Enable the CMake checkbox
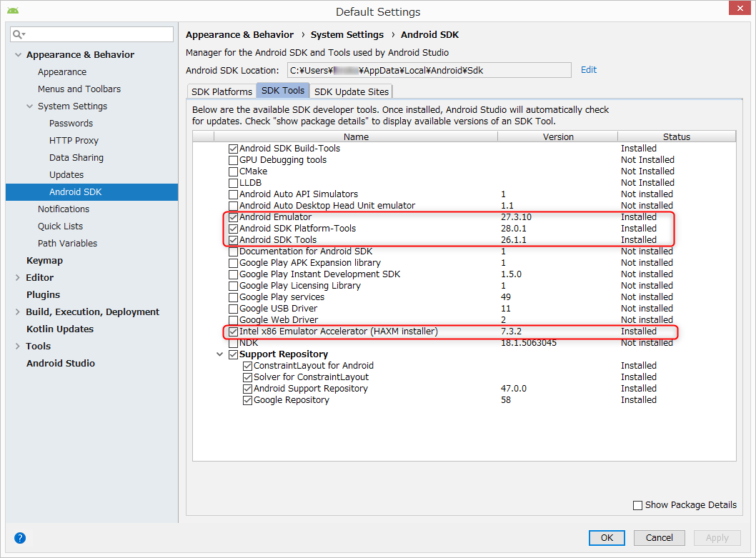Viewport: 756px width, 558px height. coord(234,171)
